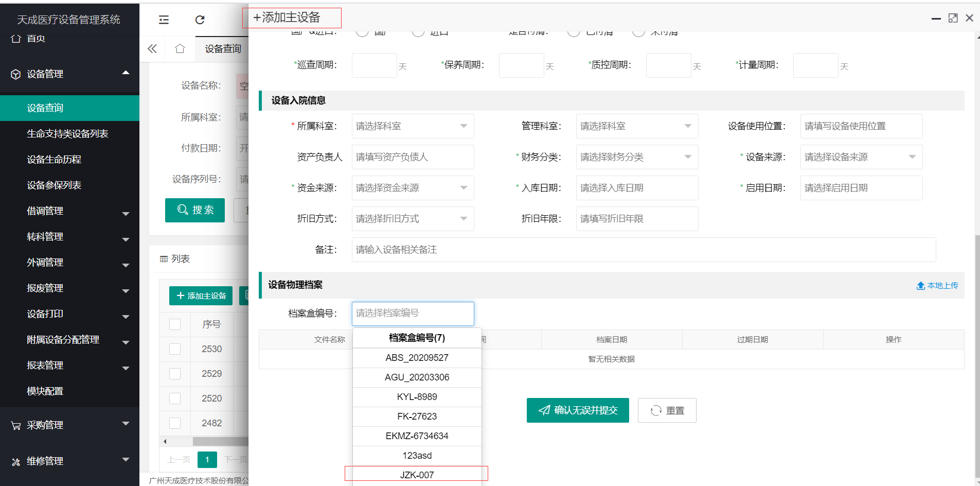Collapse the 设备管理 menu section

click(x=126, y=73)
